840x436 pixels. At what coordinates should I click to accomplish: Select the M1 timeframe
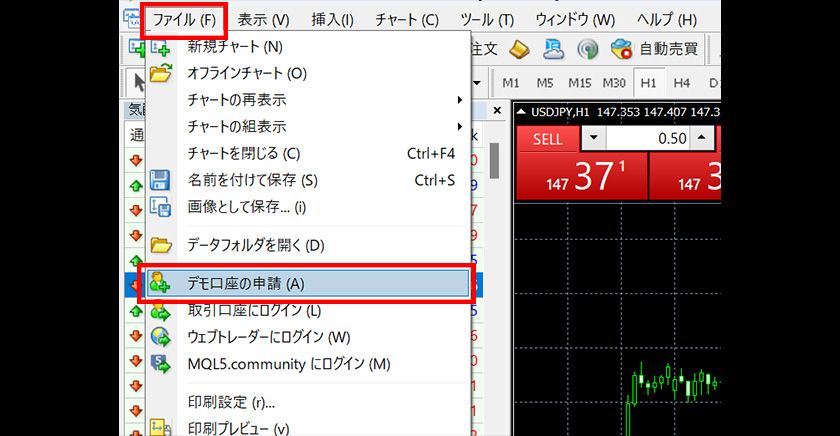point(511,83)
